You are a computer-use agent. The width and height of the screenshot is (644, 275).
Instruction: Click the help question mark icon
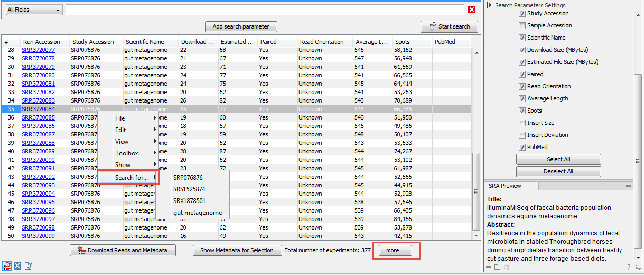tap(628, 267)
